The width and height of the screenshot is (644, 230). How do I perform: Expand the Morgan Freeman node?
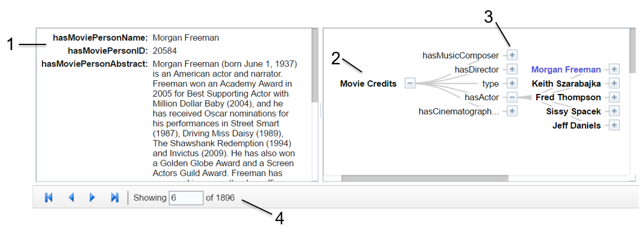(x=614, y=69)
